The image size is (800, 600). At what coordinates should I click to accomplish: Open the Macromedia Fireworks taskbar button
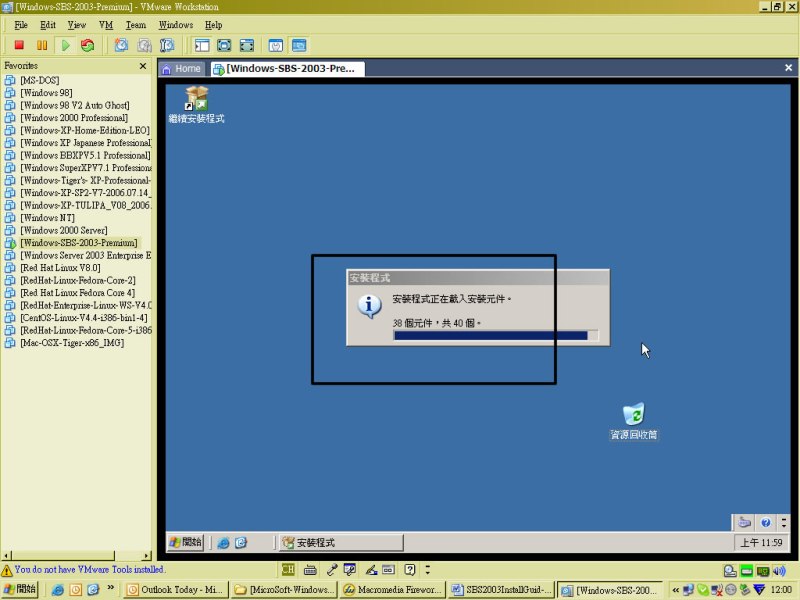click(392, 590)
